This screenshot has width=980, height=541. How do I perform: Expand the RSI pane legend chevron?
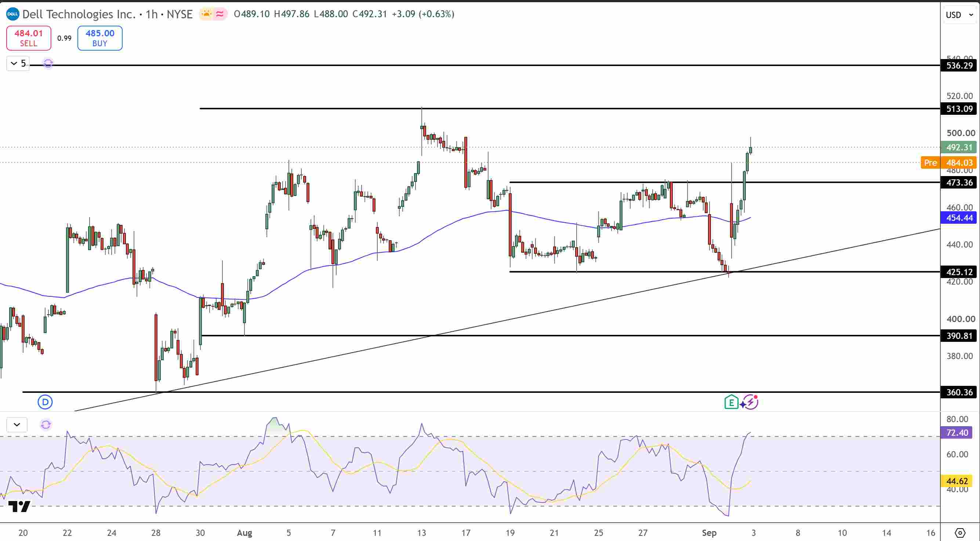[17, 425]
